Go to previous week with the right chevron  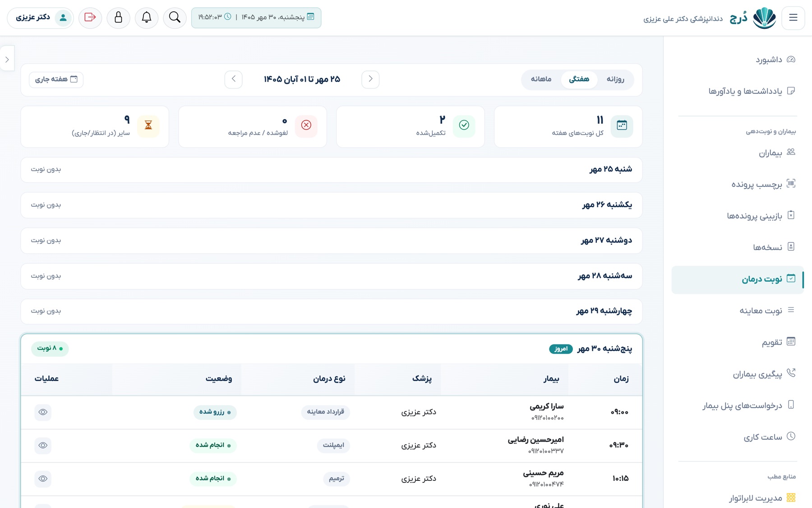370,79
